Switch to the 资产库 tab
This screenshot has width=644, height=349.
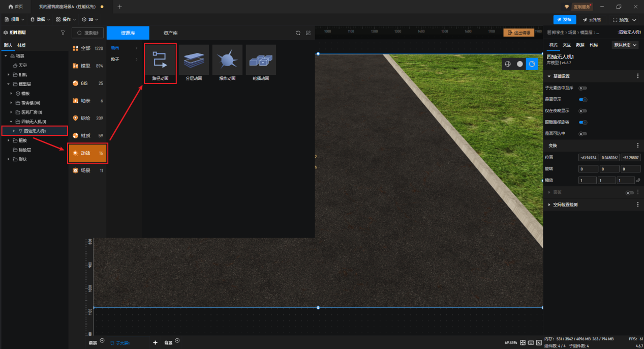coord(170,33)
